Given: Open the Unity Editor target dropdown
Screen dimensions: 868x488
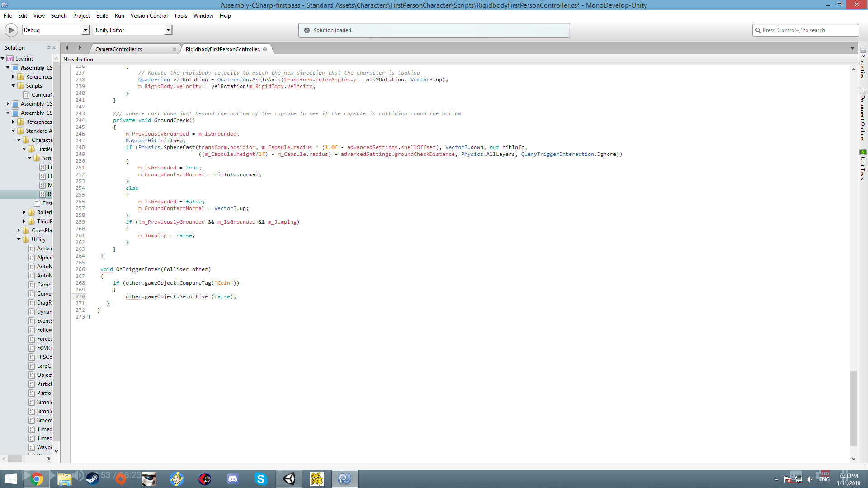Looking at the screenshot, I should coord(168,30).
